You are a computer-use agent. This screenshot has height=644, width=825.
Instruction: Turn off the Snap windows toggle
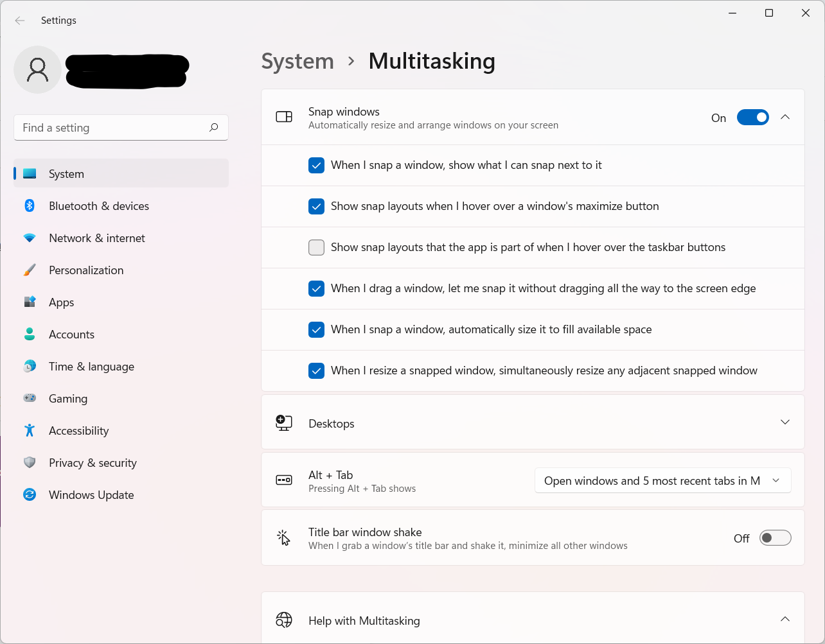pos(753,117)
